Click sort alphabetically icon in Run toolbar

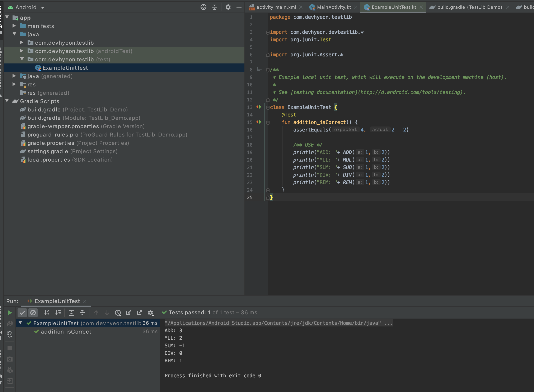47,313
